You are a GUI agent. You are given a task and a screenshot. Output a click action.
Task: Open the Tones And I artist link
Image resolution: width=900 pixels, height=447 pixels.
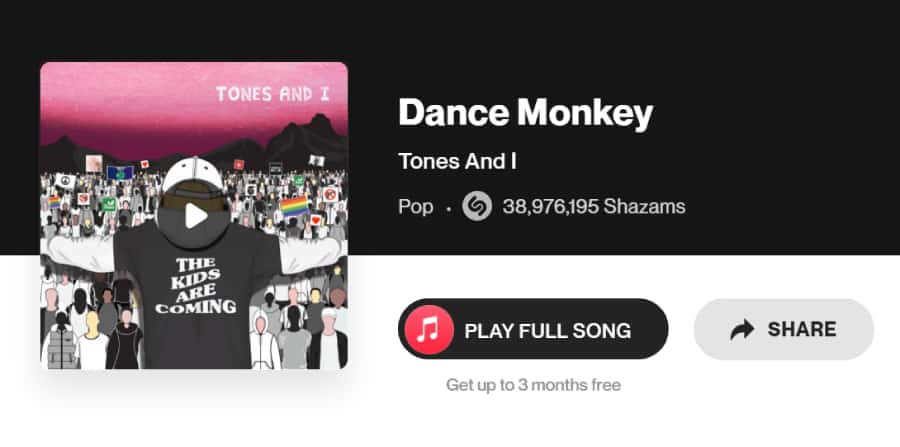(457, 162)
